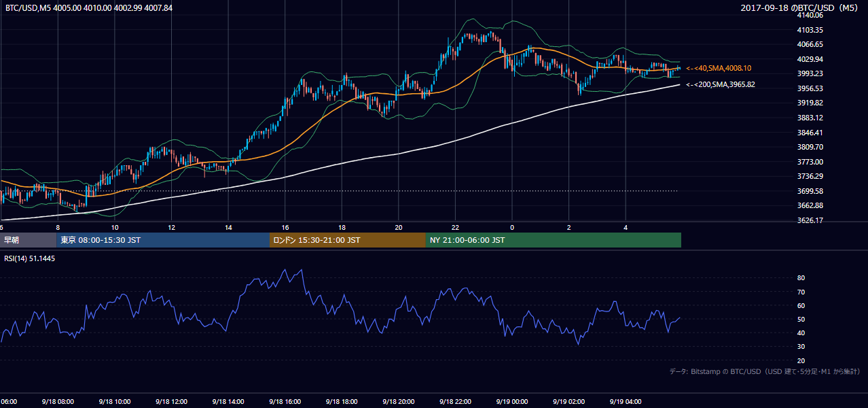The width and height of the screenshot is (868, 408).
Task: Click the 早朝 session bar
Action: 29,240
